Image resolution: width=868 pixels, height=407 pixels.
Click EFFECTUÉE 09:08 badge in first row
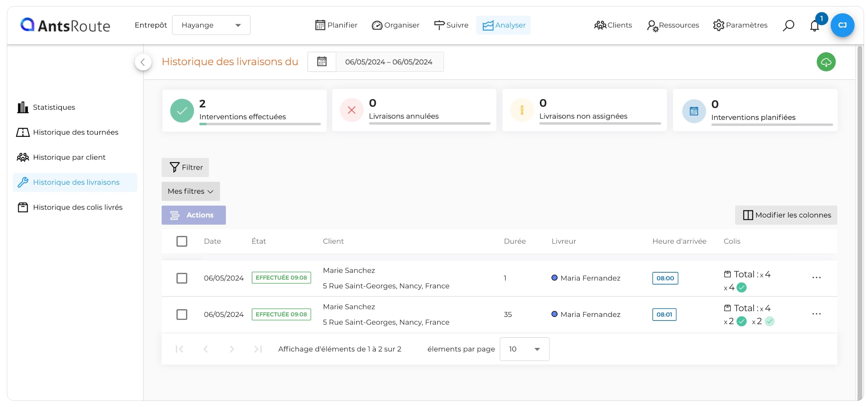(x=281, y=278)
